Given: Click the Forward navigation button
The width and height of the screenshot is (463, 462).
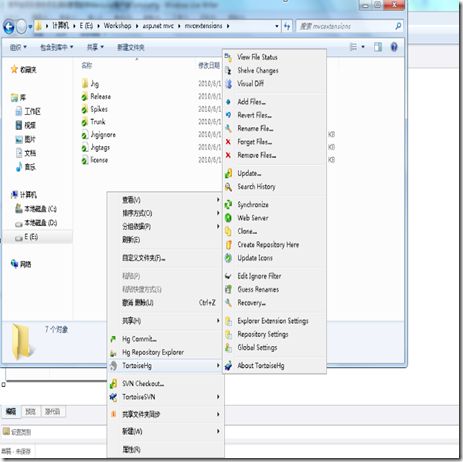Looking at the screenshot, I should (x=21, y=26).
